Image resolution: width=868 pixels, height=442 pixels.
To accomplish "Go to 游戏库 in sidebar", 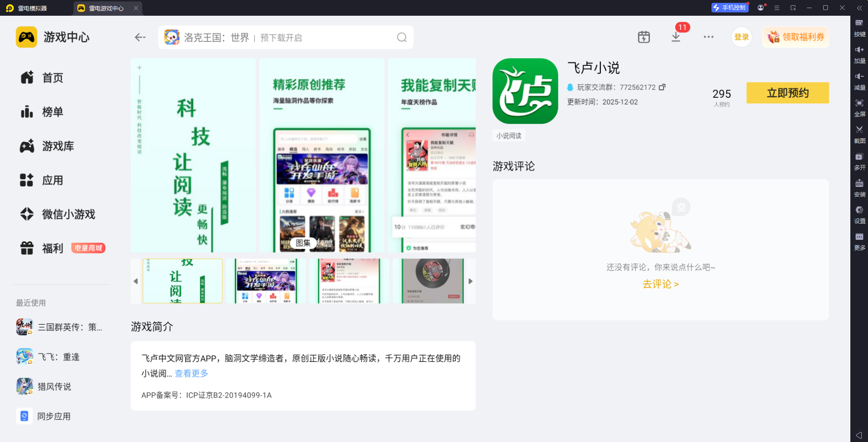I will (57, 146).
